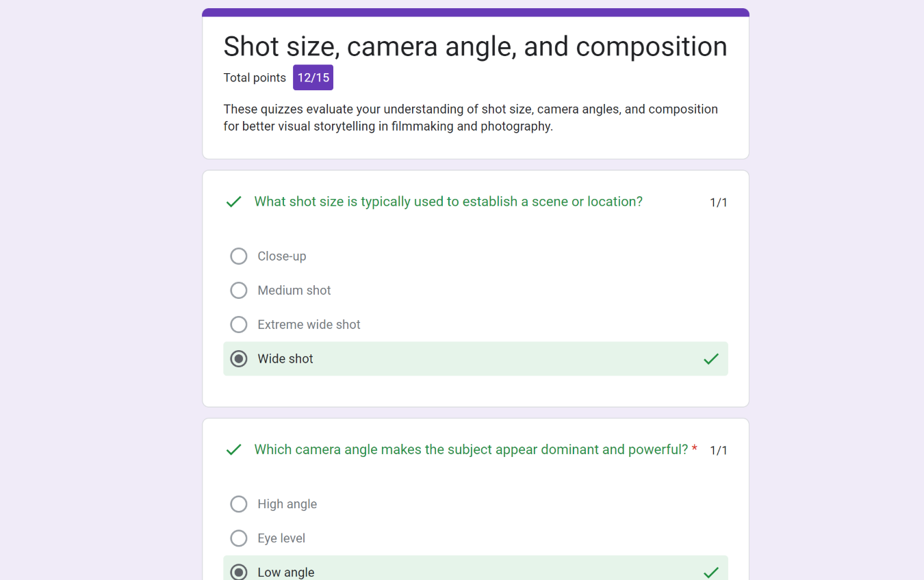Viewport: 924px width, 580px height.
Task: Select the Wide shot radio button
Action: click(239, 359)
